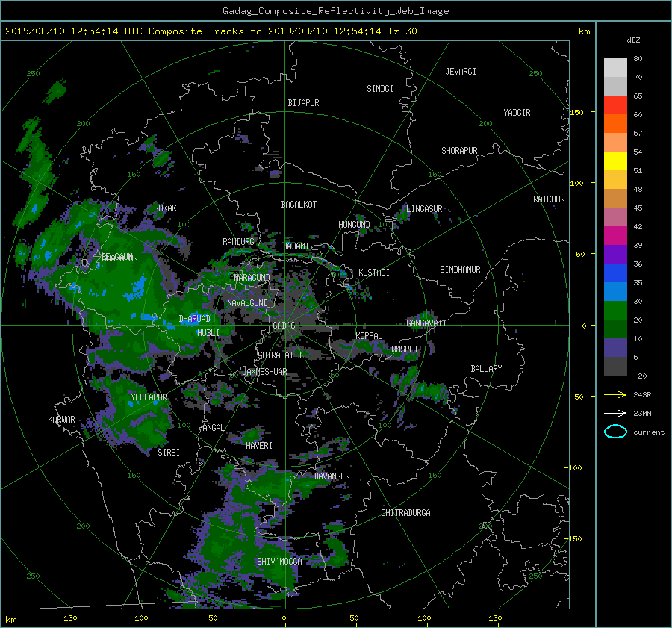Screen dimensions: 672x628
Task: Click the HANGAL city label
Action: [x=211, y=428]
